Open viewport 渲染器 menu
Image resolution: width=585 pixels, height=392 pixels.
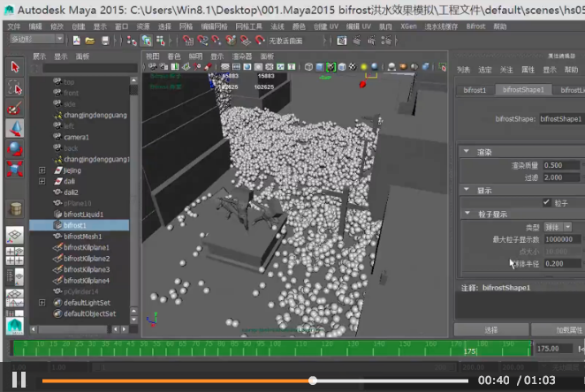coord(242,57)
